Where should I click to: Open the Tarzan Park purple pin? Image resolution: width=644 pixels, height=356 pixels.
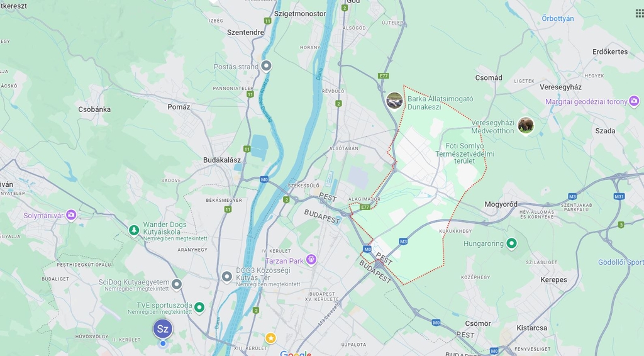[311, 260]
